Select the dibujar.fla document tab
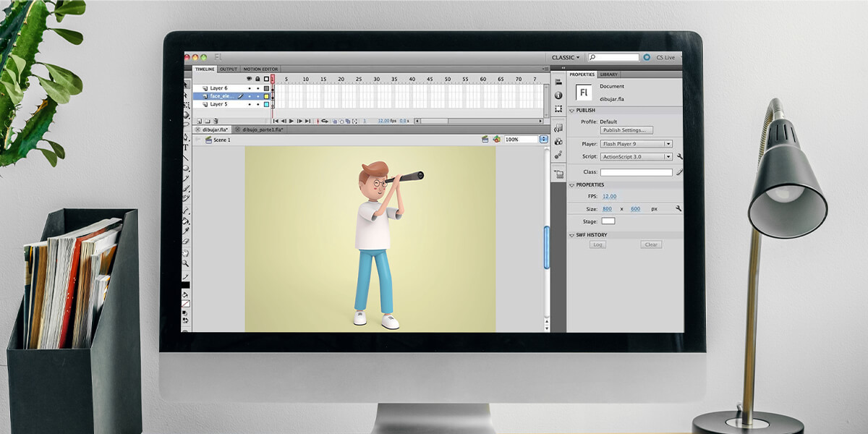Viewport: 868px width, 434px height. coord(213,129)
